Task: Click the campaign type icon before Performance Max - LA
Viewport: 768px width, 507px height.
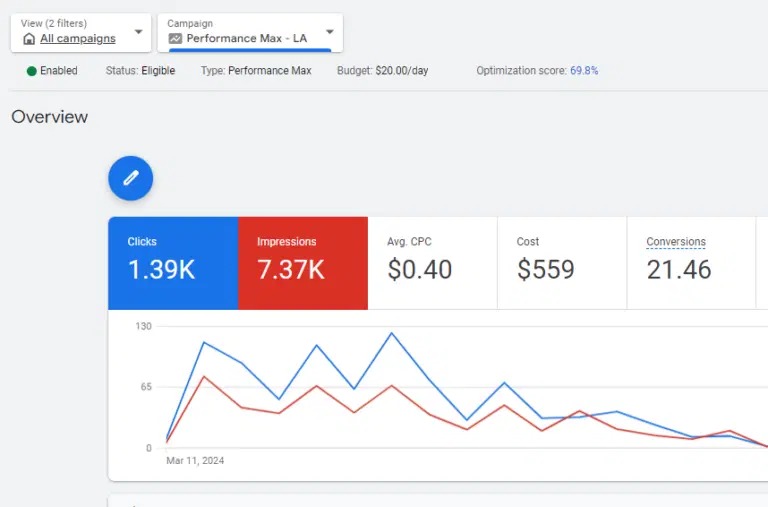Action: coord(175,39)
